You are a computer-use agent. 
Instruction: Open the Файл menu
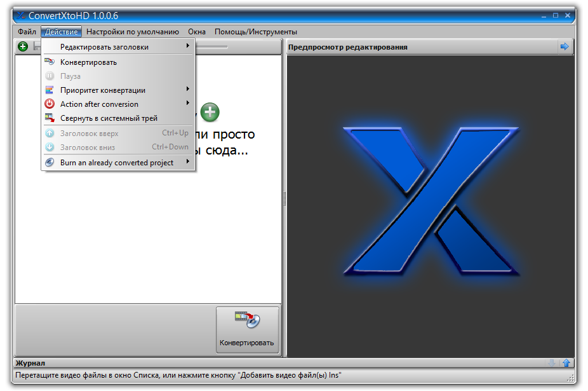click(x=27, y=32)
